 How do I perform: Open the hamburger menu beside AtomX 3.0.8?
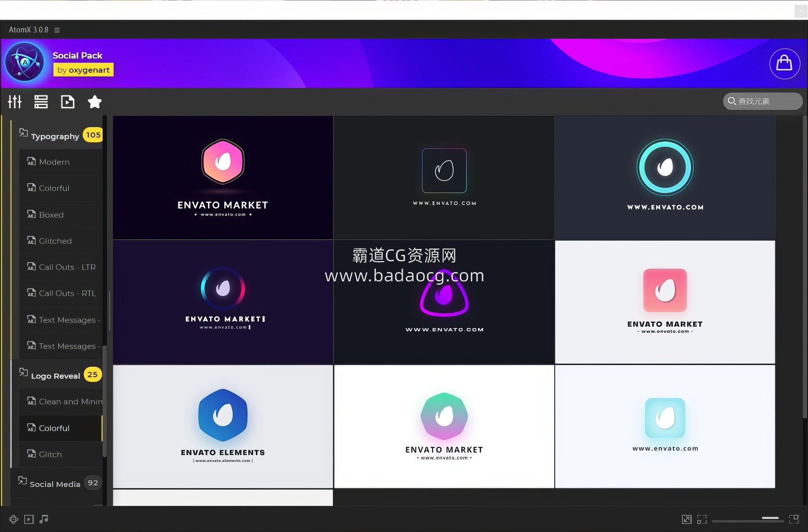tap(57, 30)
